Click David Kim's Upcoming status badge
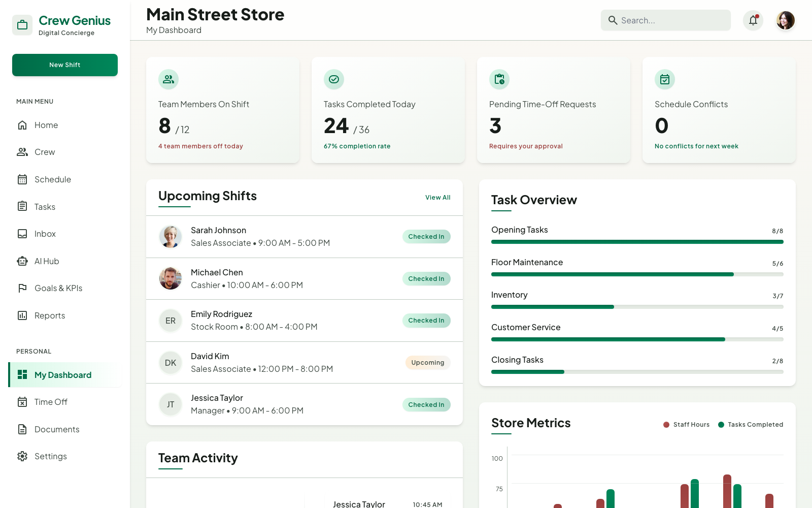This screenshot has width=812, height=508. click(428, 363)
